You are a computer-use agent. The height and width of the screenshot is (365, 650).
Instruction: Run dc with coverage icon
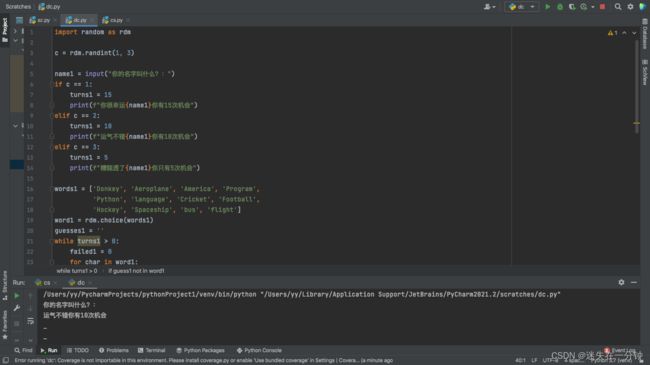pos(572,7)
